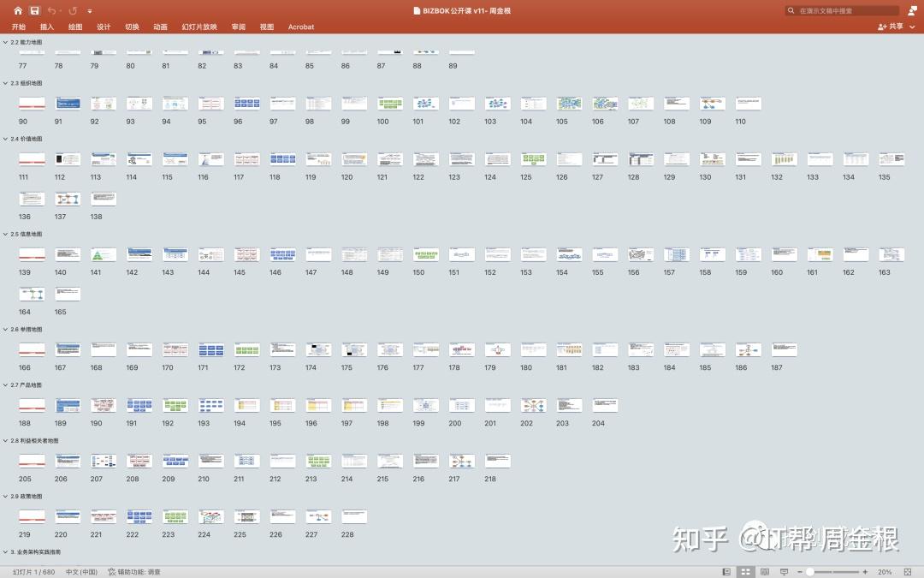This screenshot has width=924, height=578.
Task: Click the 共享 button
Action: point(897,27)
